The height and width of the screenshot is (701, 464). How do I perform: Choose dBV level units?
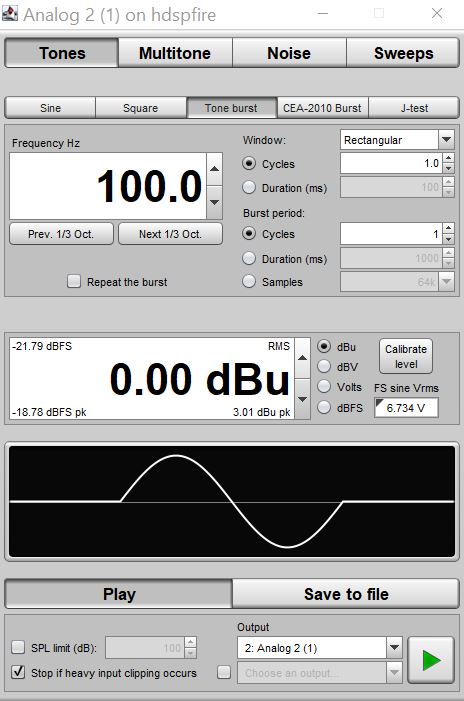coord(324,367)
